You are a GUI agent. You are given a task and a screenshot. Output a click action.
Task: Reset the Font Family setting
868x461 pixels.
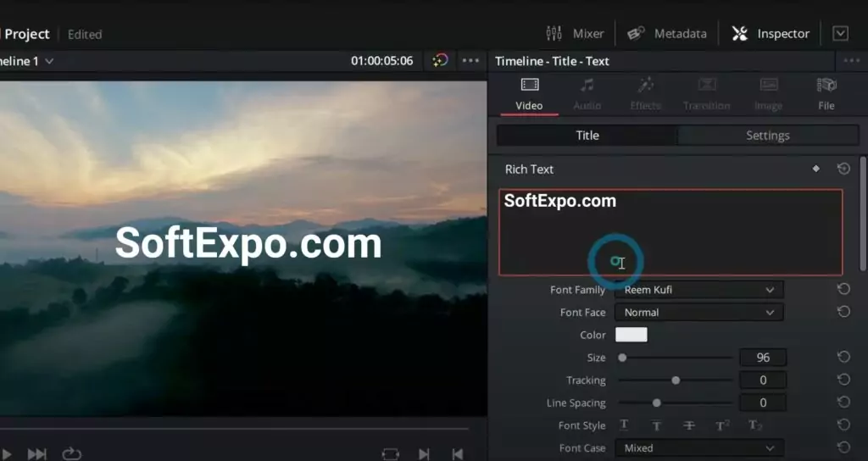click(843, 290)
